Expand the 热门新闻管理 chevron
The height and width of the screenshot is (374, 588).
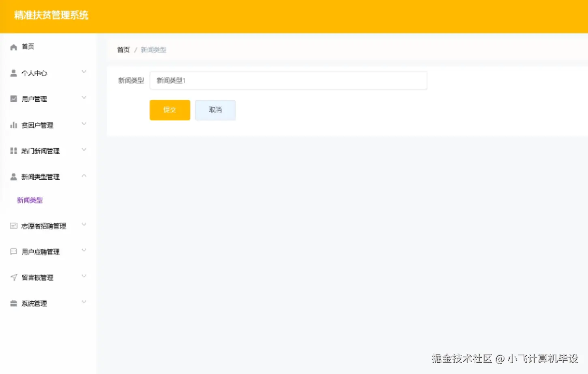[84, 150]
